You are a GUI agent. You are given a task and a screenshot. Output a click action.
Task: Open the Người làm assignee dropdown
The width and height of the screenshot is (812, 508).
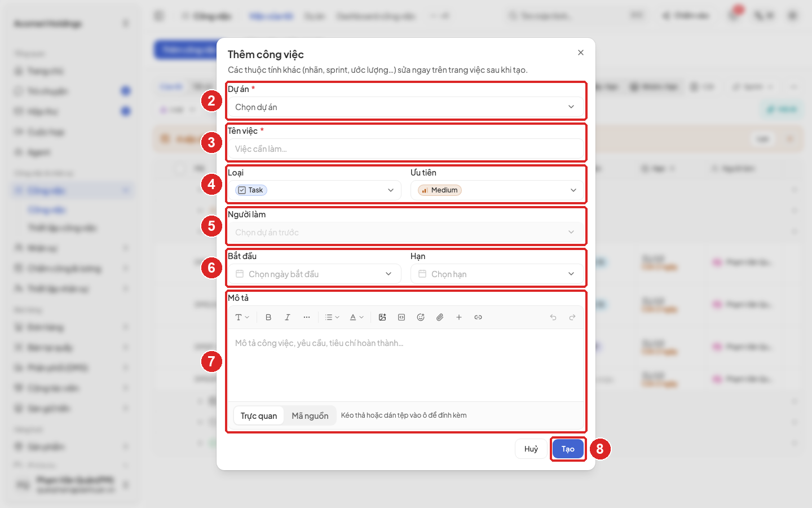(x=406, y=233)
